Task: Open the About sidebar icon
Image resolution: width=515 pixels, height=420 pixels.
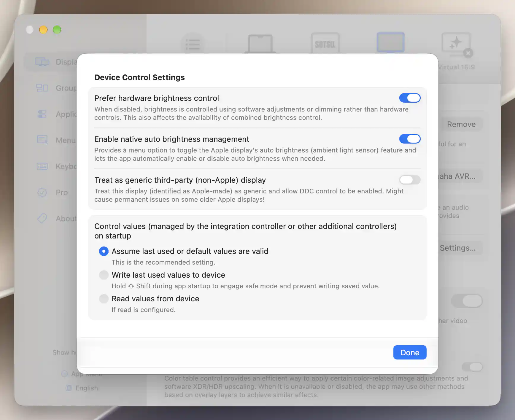Action: [x=42, y=219]
